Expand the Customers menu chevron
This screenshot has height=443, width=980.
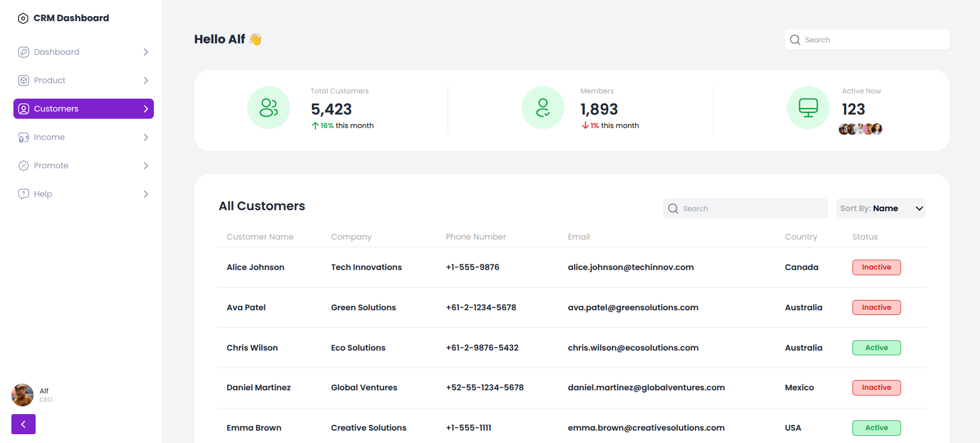[146, 109]
